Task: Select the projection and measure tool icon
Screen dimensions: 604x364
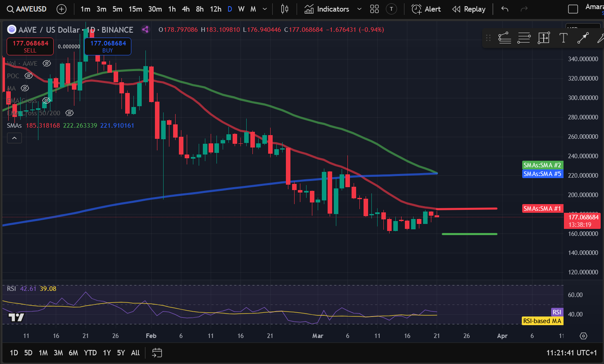Action: point(544,38)
